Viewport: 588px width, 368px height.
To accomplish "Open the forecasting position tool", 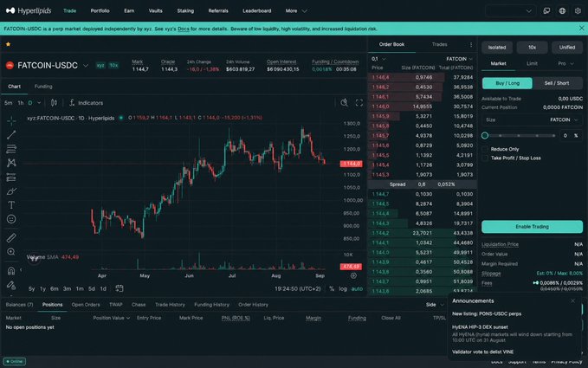I will coord(11,177).
